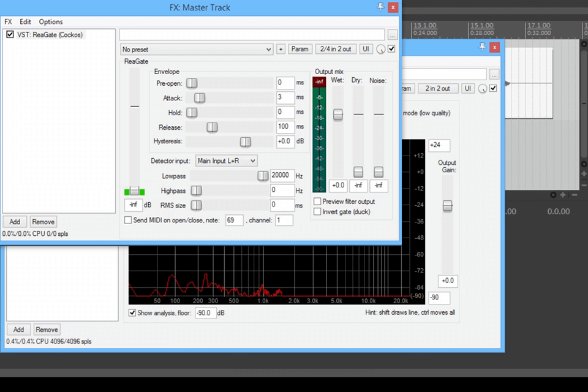Image resolution: width=588 pixels, height=392 pixels.
Task: Select VST: ReaGate (Cockos) in FX list
Action: coord(50,35)
